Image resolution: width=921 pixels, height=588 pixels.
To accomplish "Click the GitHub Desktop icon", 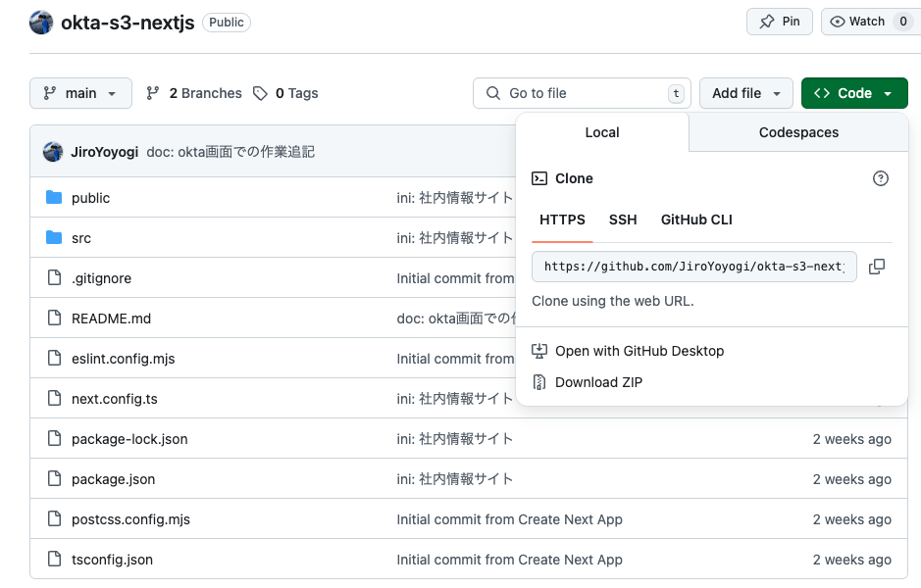I will 539,351.
